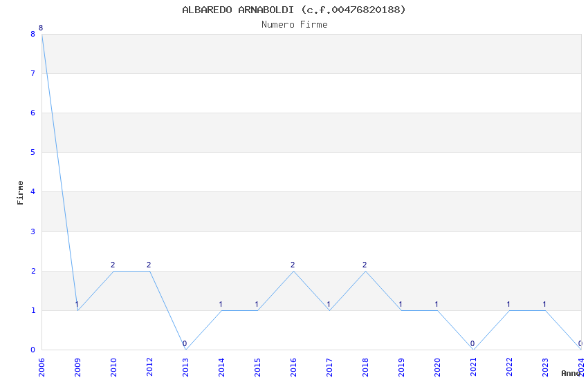Click the data point value 2 for 2018
Screen dimensions: 588x380
click(365, 265)
